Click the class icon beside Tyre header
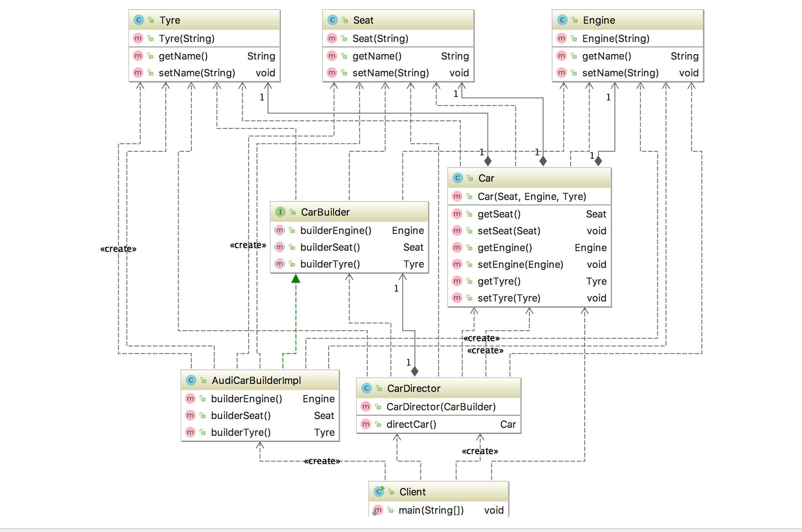802x532 pixels. [x=139, y=20]
